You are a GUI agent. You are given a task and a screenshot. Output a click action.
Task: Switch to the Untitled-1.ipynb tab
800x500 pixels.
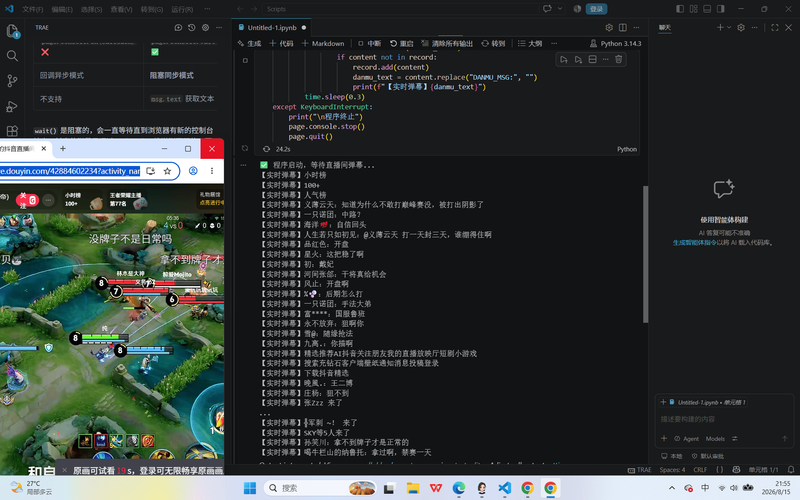tap(271, 28)
